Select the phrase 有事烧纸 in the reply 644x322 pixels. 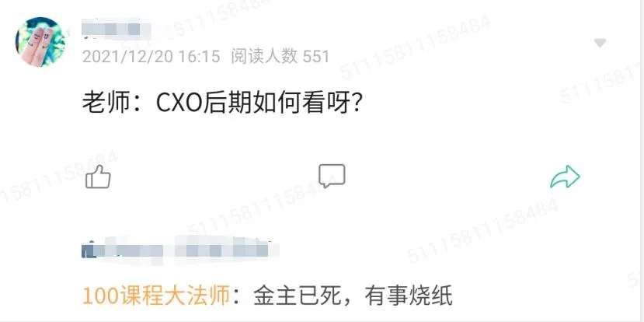click(x=409, y=296)
